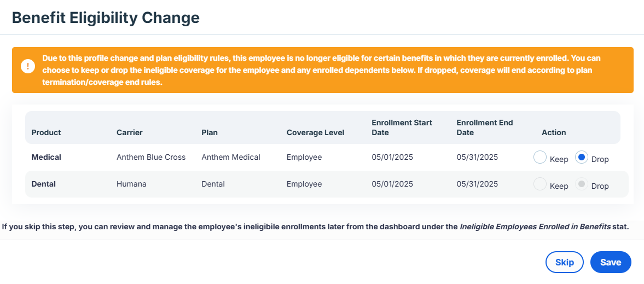Click the Plan column header
The height and width of the screenshot is (284, 644).
coord(210,132)
